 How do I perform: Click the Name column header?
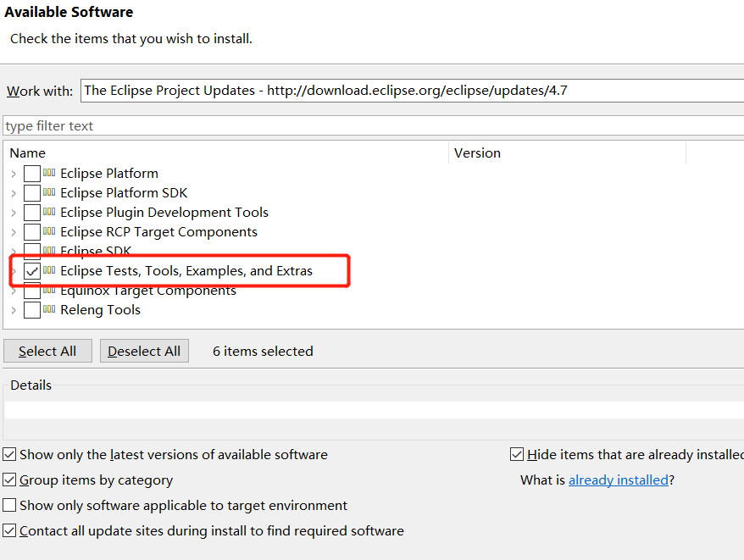(226, 152)
